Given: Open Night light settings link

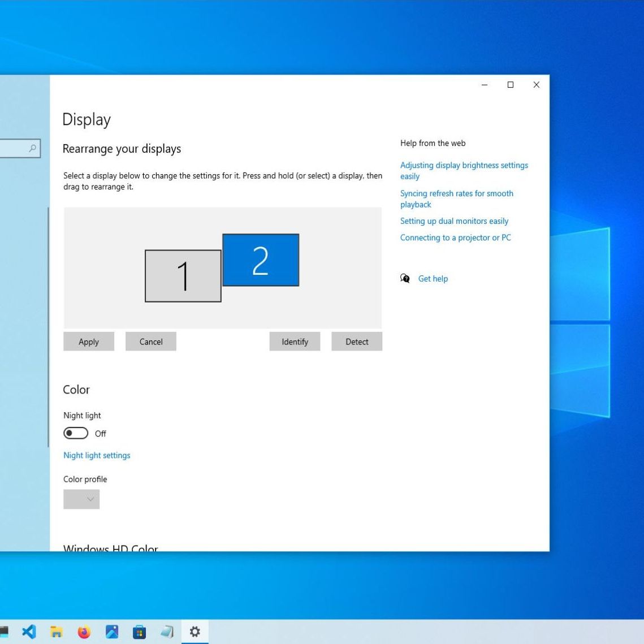Looking at the screenshot, I should [97, 455].
